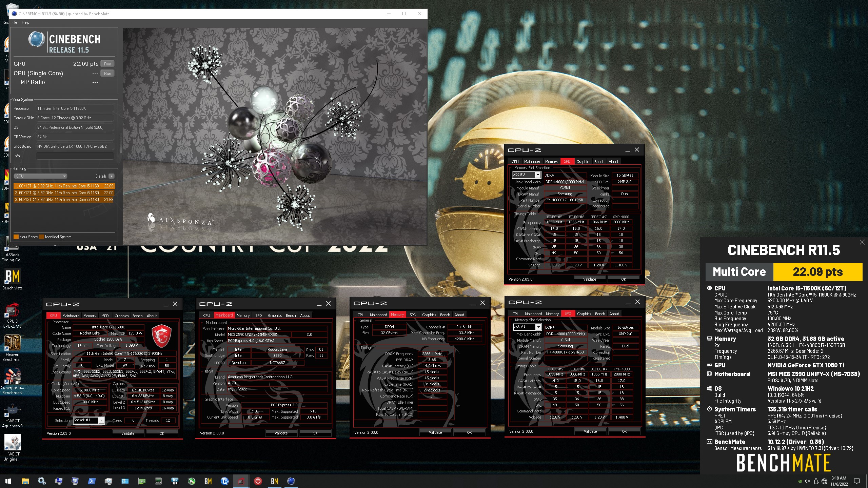Run the Cinebench CPU multi-core test

107,64
